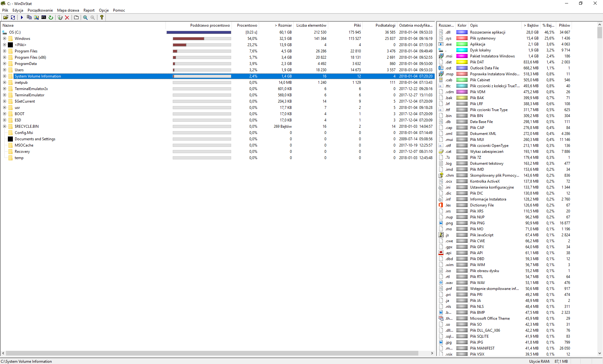Click the Explorer Here magnifier-folder icon
Viewport: 603px width, 364px height.
point(36,18)
